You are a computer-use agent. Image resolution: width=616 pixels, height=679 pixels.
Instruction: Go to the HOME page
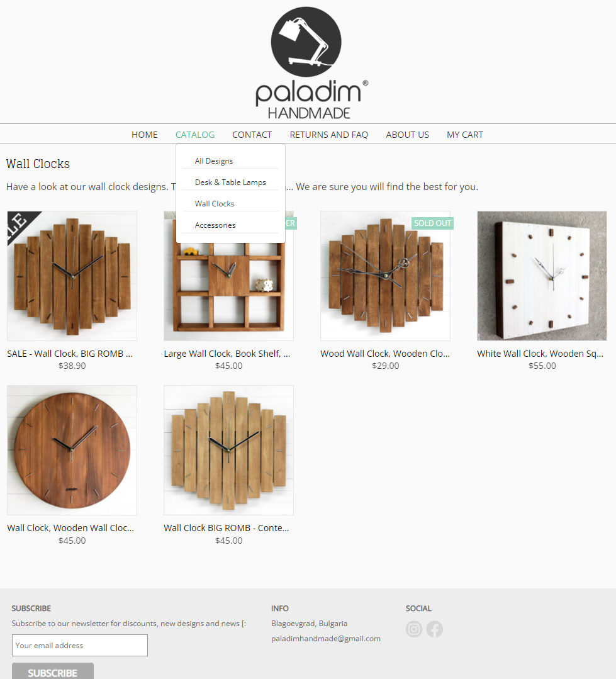(x=145, y=135)
